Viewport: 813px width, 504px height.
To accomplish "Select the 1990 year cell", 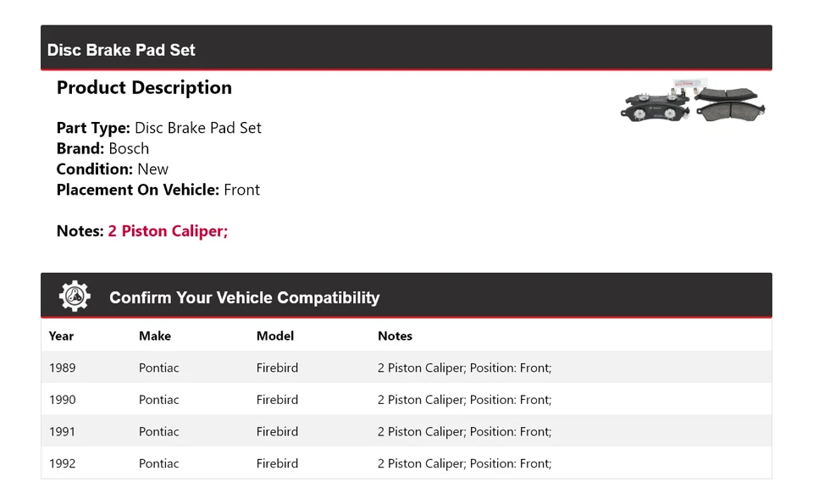I will click(62, 400).
